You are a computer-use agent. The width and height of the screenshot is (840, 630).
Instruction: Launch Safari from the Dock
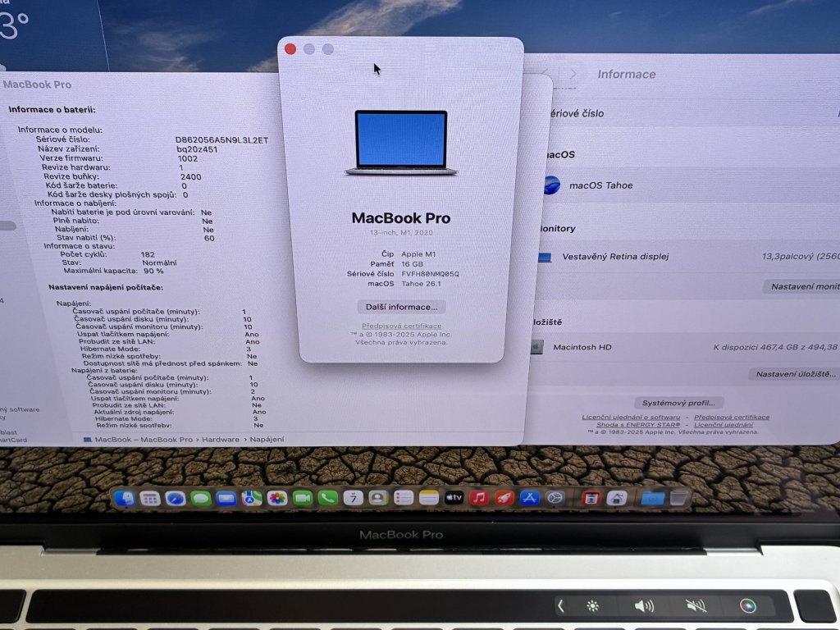click(175, 498)
